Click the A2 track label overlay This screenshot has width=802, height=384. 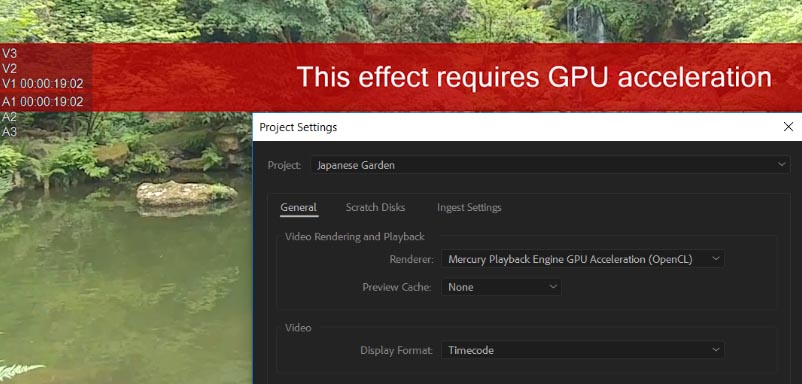[9, 117]
